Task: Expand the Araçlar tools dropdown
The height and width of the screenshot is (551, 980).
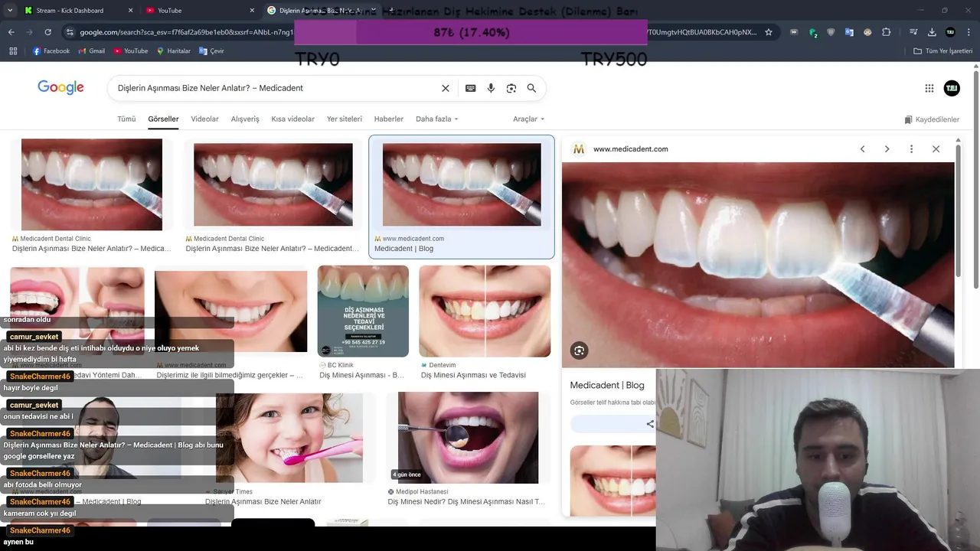Action: (529, 119)
